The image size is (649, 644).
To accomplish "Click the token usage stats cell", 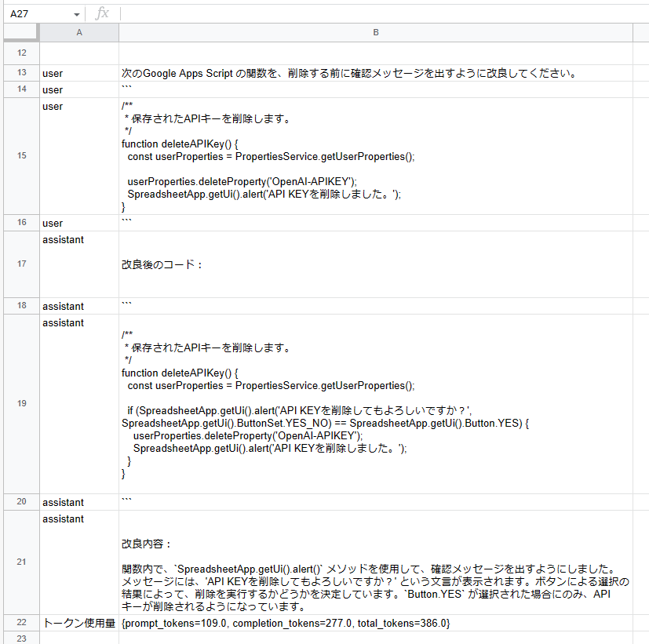I will coord(376,622).
